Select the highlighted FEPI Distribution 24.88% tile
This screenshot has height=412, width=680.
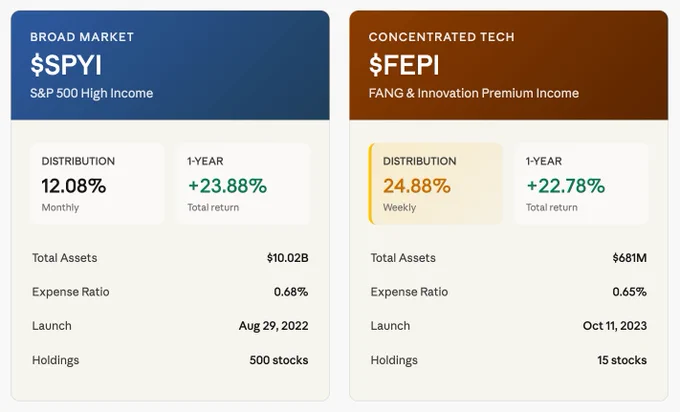pos(435,183)
